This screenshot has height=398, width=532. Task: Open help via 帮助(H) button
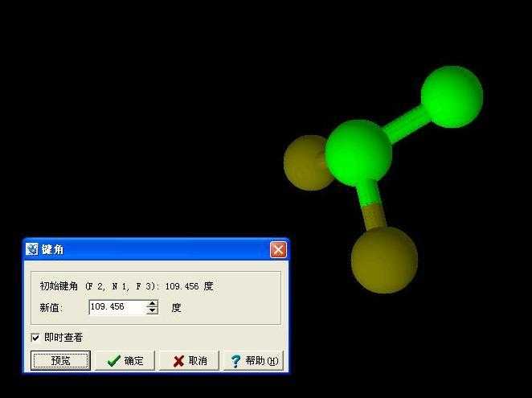(253, 361)
